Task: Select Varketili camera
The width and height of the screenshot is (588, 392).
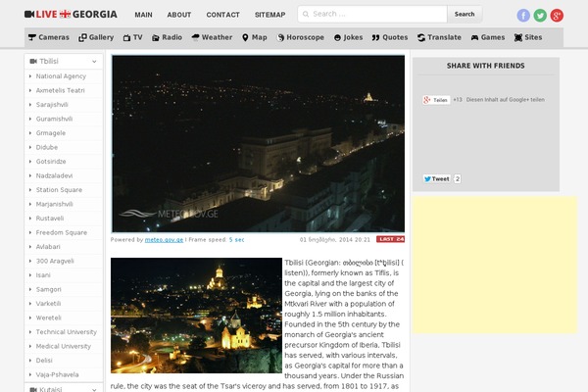Action: pyautogui.click(x=48, y=304)
